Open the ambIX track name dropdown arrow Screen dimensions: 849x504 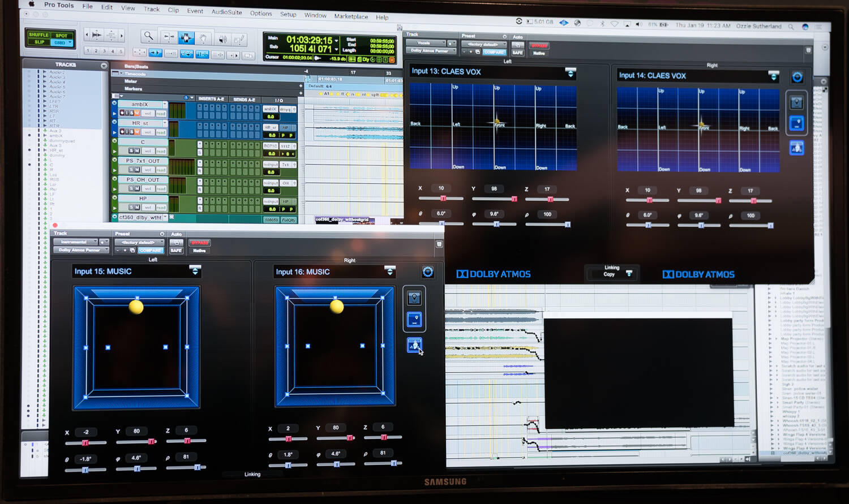click(x=165, y=105)
